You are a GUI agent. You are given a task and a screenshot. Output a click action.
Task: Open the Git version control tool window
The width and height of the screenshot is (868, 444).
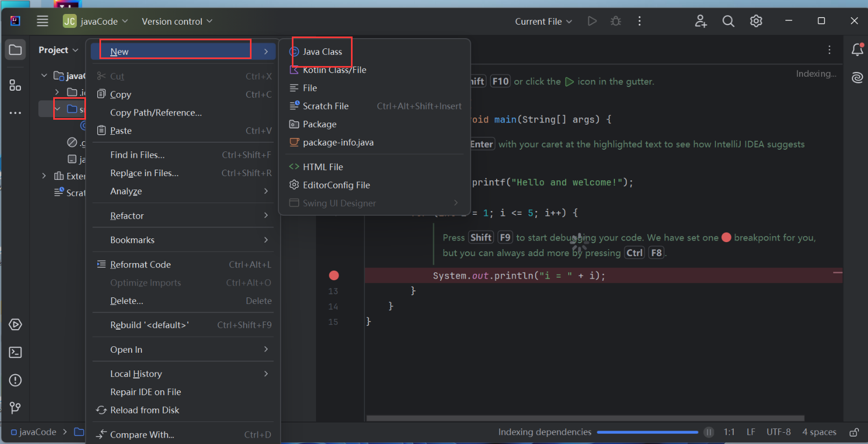point(16,408)
